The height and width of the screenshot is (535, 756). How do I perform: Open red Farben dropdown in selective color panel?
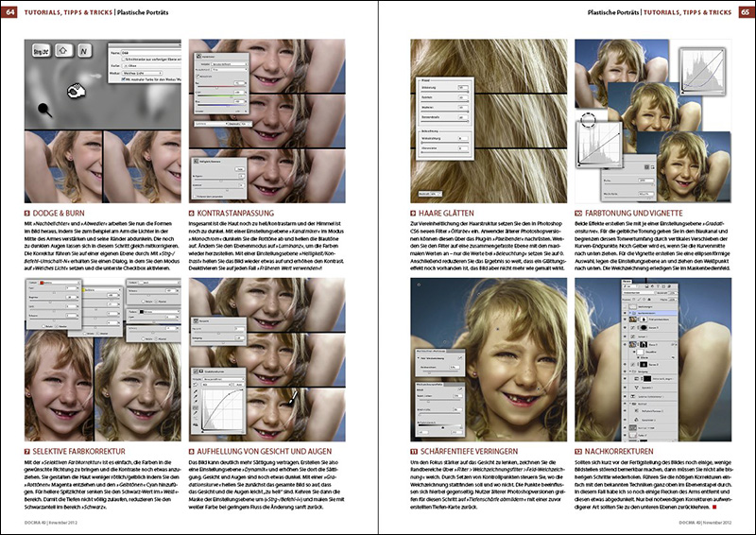59,283
